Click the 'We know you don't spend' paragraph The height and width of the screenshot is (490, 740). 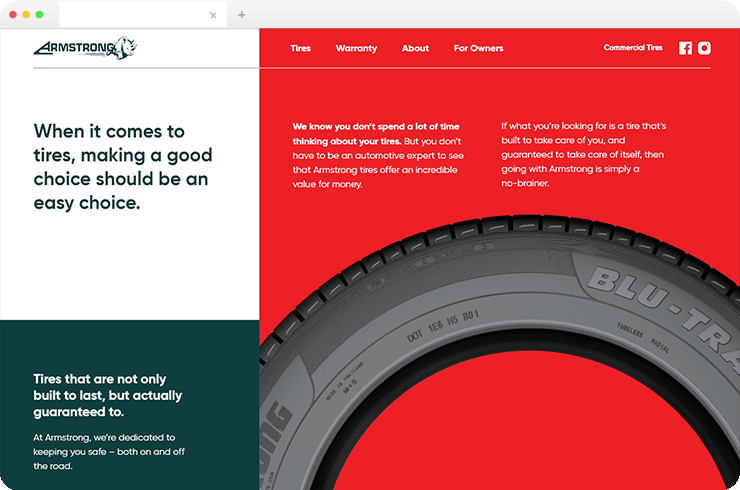(x=377, y=155)
